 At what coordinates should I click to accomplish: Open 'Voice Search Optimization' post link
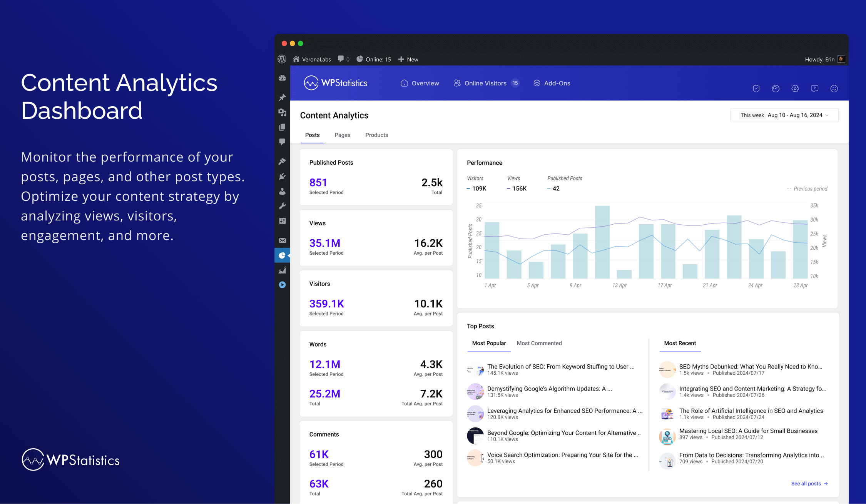click(x=562, y=455)
